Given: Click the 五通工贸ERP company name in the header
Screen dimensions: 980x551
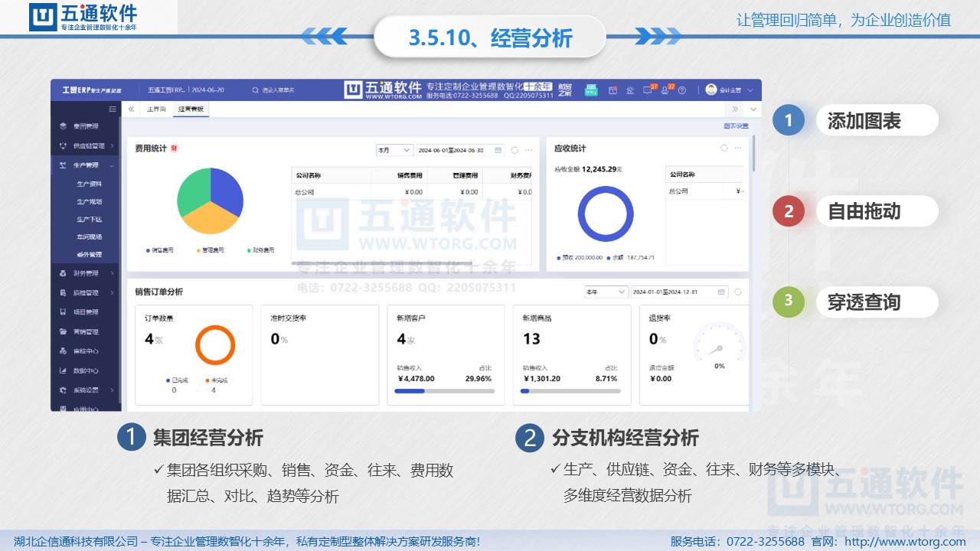Looking at the screenshot, I should pos(166,90).
